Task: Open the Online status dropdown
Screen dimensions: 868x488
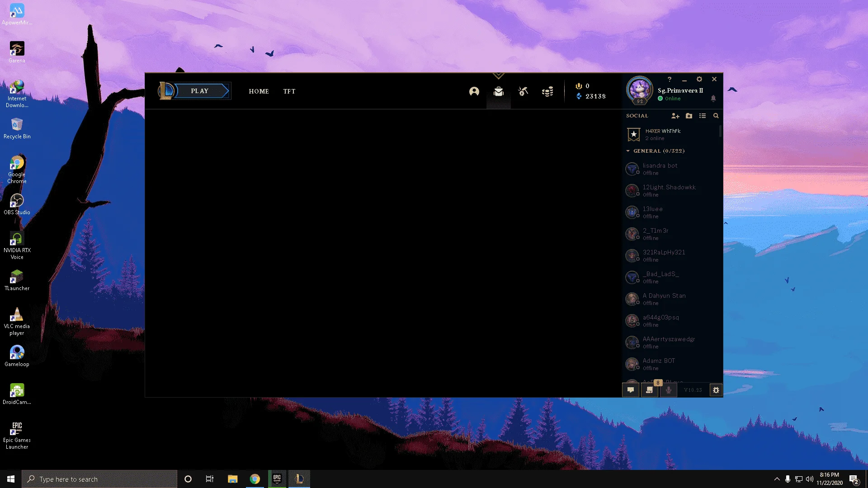Action: (669, 99)
